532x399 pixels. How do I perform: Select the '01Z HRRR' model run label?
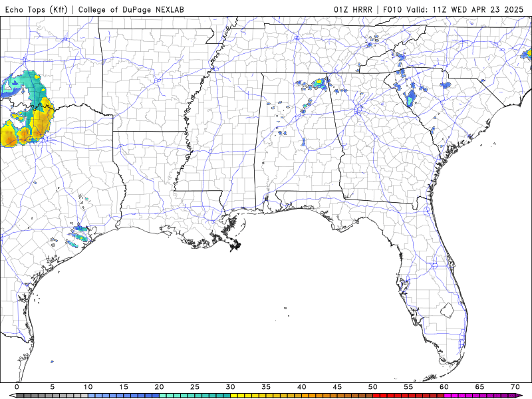[352, 9]
